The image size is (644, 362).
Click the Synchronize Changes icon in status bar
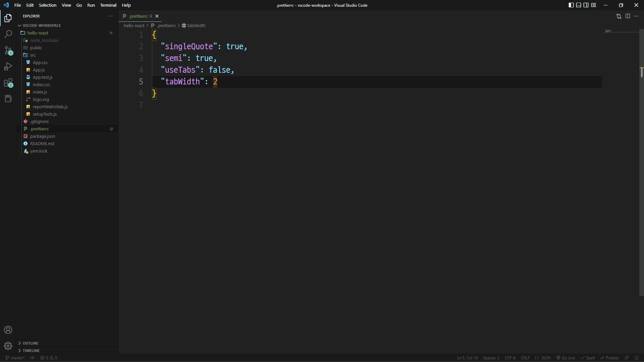pyautogui.click(x=32, y=358)
